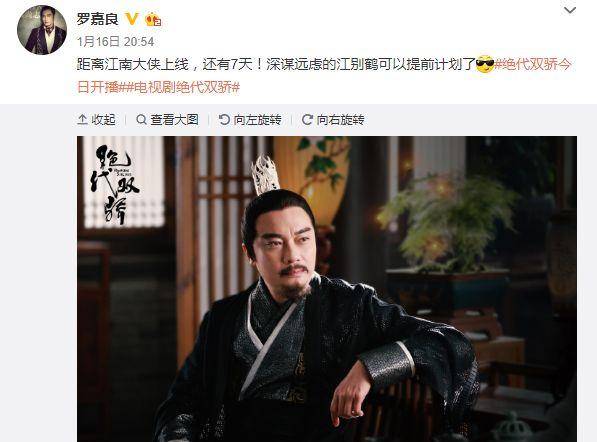Click the 绝代双骄 calligraphy logo on the photo
The image size is (597, 442).
click(x=115, y=185)
